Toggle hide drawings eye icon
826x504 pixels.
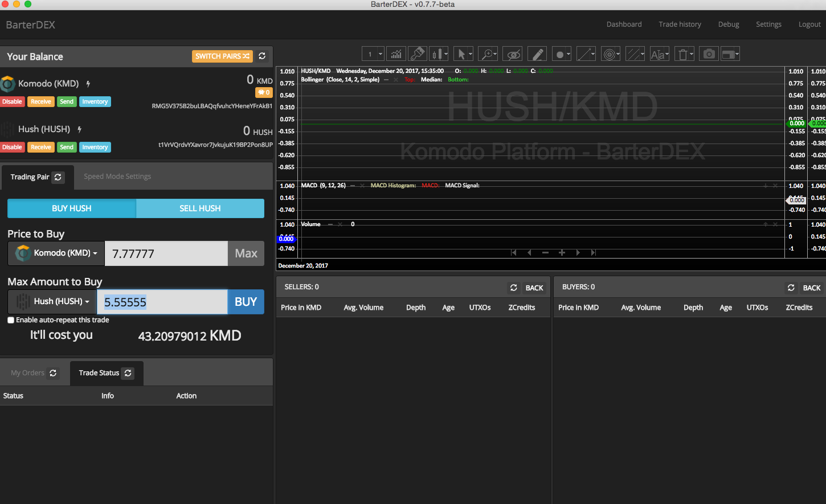513,54
